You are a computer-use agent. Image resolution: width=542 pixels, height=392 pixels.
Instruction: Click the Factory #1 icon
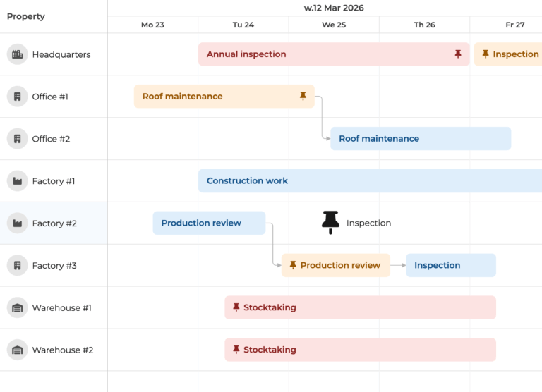18,181
